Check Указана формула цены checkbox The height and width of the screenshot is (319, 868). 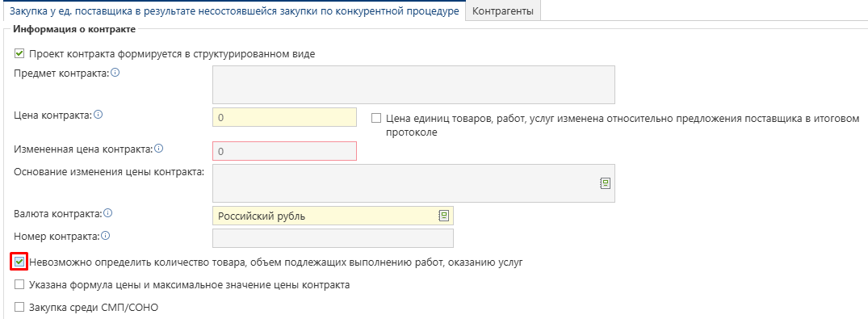click(20, 284)
